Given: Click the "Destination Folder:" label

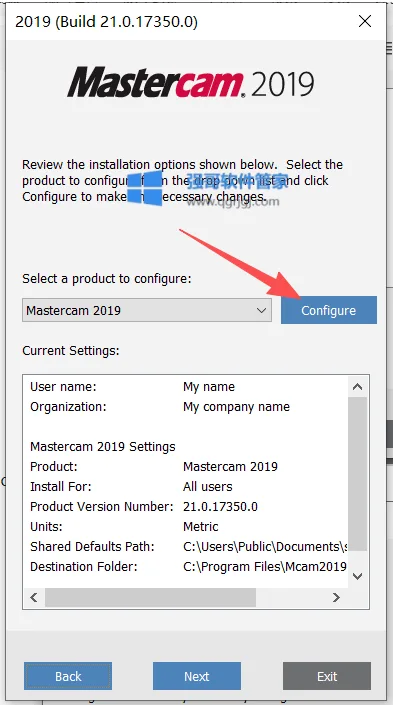Looking at the screenshot, I should pos(83,567).
